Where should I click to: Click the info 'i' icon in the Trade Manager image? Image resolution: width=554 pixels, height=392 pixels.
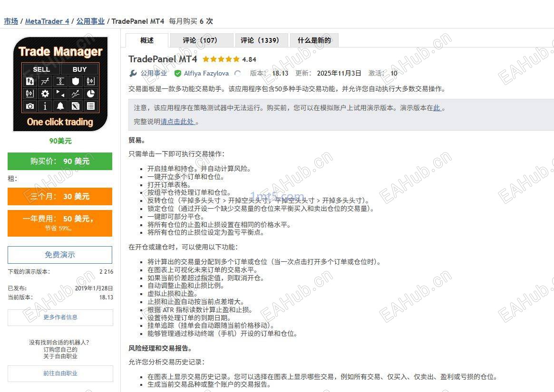(x=45, y=106)
